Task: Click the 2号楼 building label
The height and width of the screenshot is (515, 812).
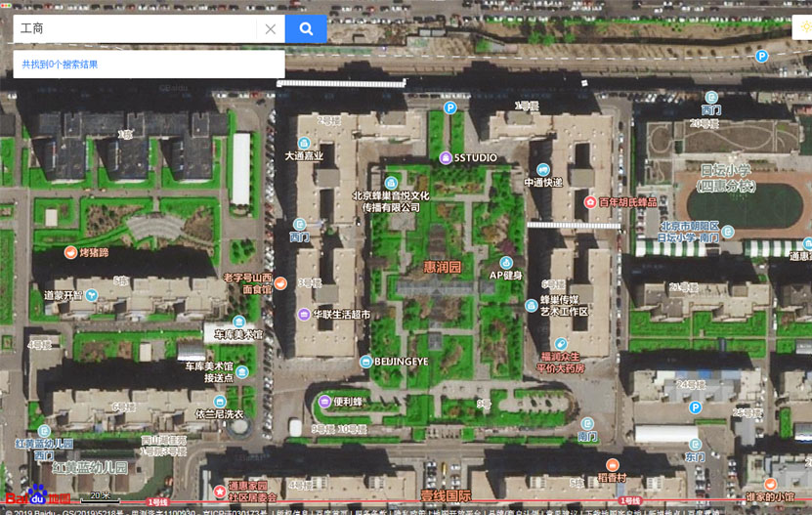Action: pos(328,121)
